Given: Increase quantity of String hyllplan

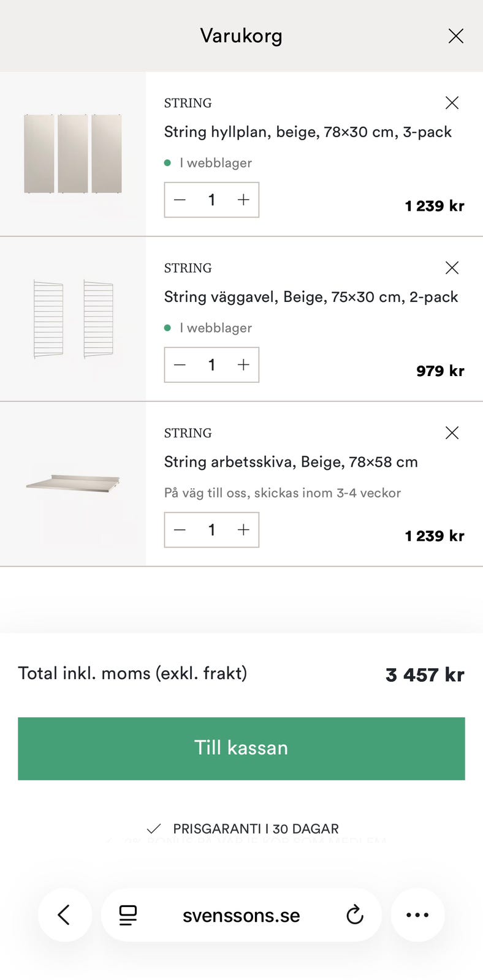Looking at the screenshot, I should tap(243, 200).
